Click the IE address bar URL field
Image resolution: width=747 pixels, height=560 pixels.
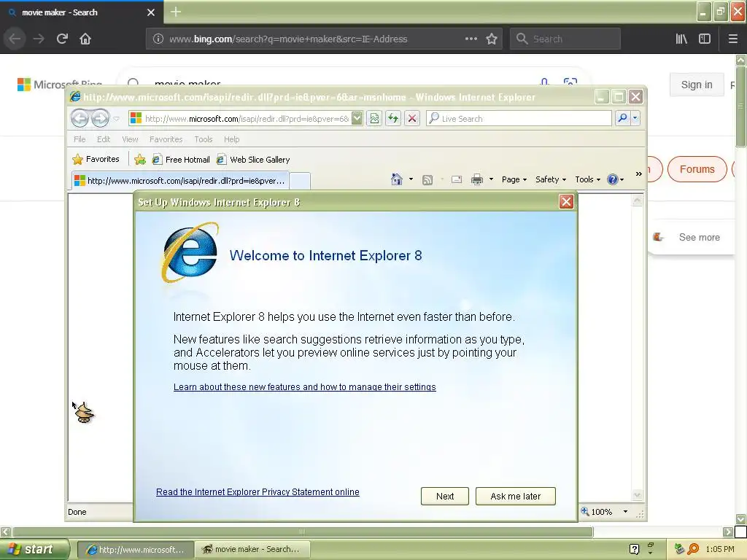(x=247, y=119)
